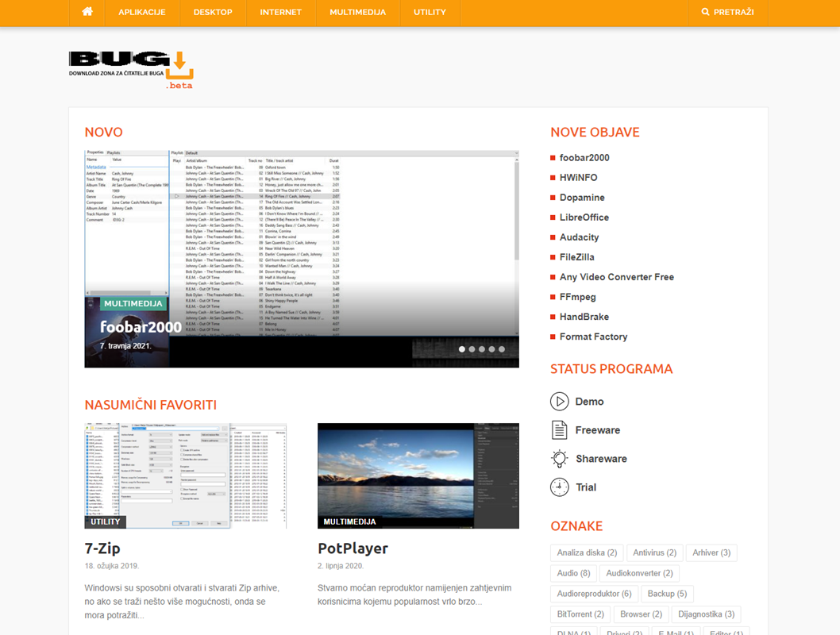Image resolution: width=840 pixels, height=635 pixels.
Task: Click the Trial clock icon
Action: [559, 487]
